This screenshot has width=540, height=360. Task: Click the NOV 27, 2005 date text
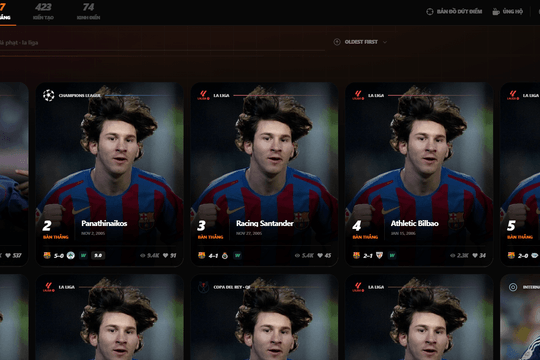coord(249,234)
